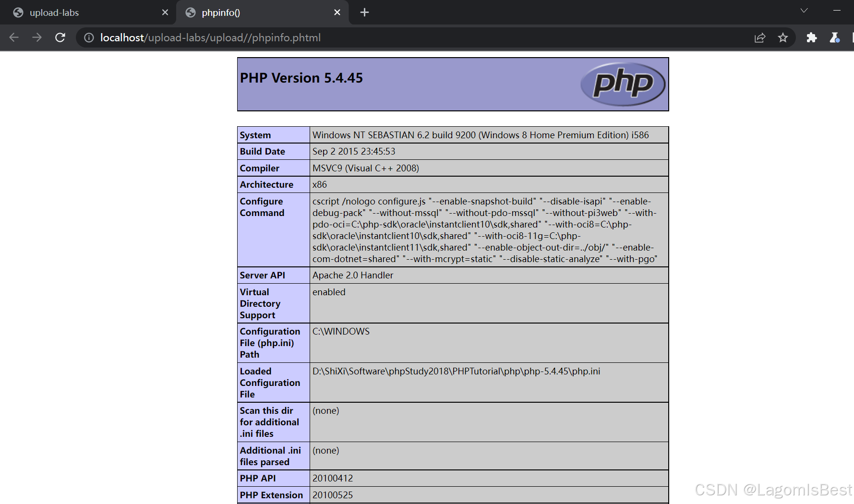View site information icon beside localhost
854x504 pixels.
(x=89, y=37)
